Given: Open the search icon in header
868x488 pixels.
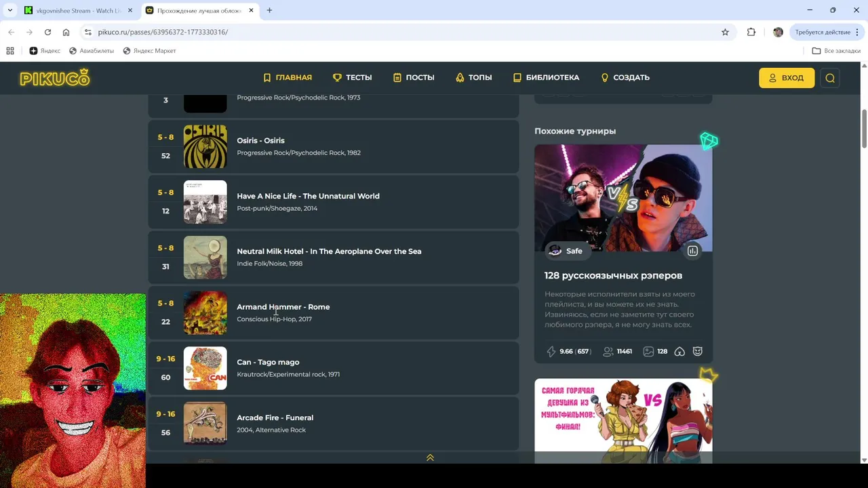Looking at the screenshot, I should tap(830, 78).
